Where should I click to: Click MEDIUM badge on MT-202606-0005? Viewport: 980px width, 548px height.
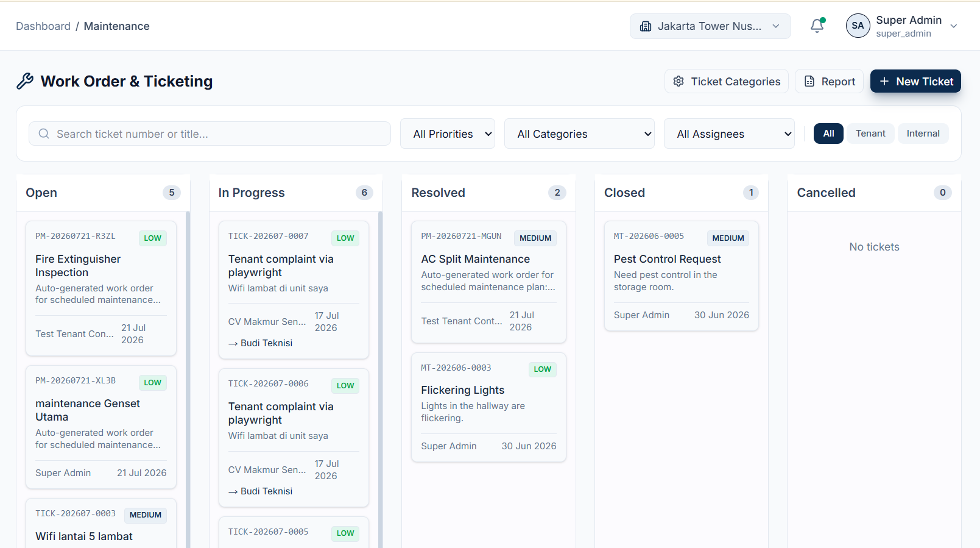(x=728, y=238)
